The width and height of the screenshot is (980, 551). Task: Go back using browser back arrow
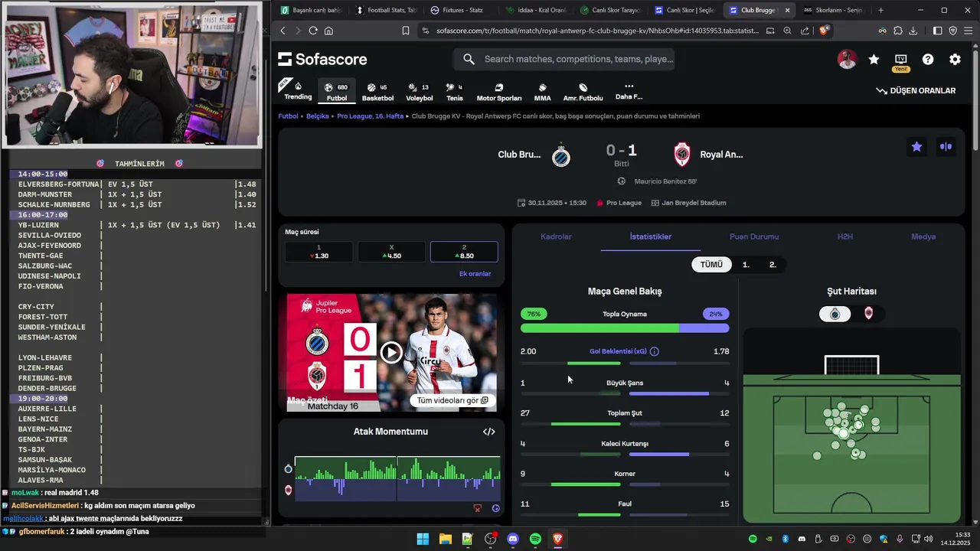click(283, 31)
